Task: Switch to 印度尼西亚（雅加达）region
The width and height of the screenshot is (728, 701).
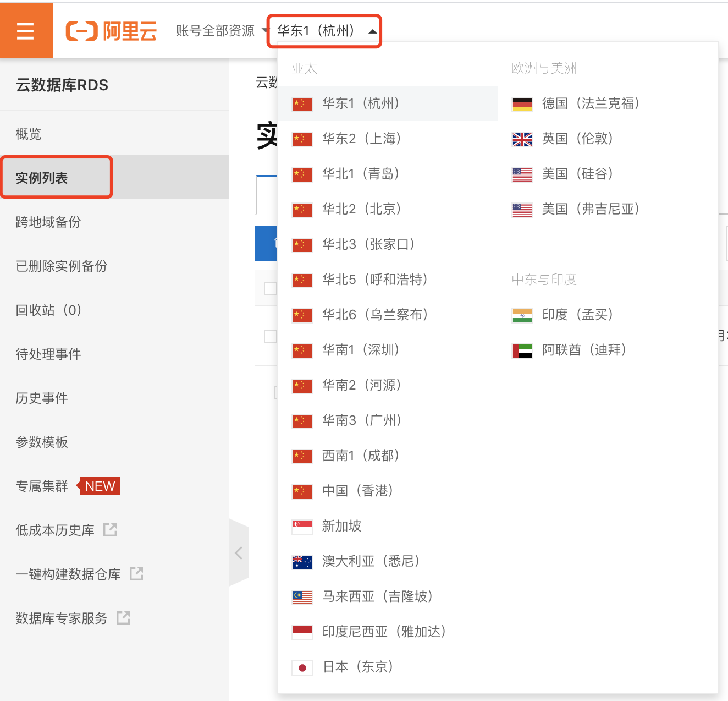Action: pos(388,632)
